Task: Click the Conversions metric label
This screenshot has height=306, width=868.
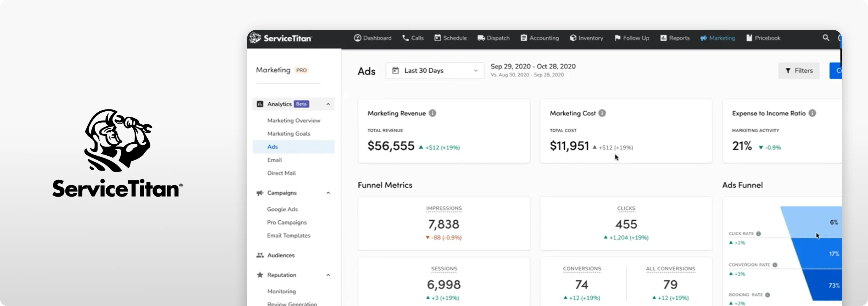Action: (x=582, y=269)
